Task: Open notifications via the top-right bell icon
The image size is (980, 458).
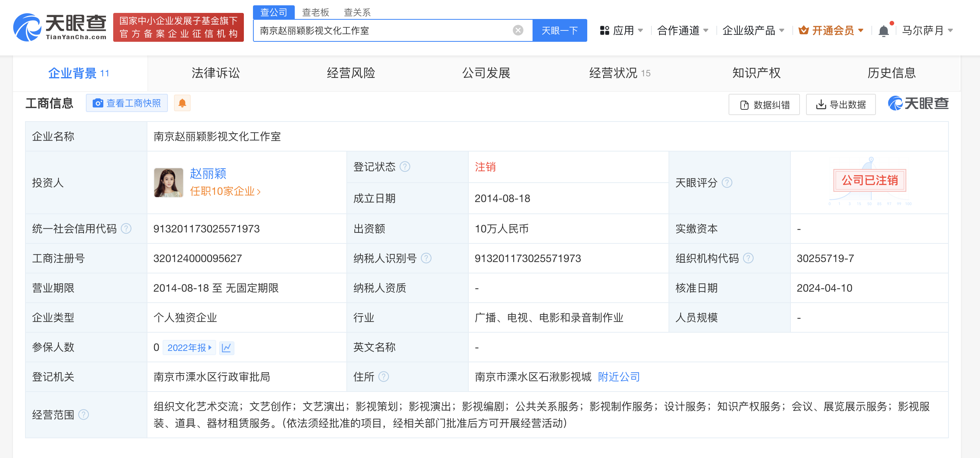Action: 884,30
